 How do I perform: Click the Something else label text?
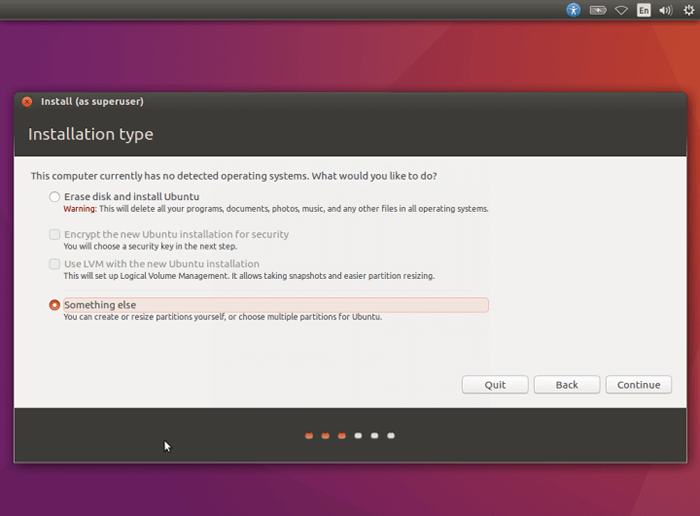100,305
